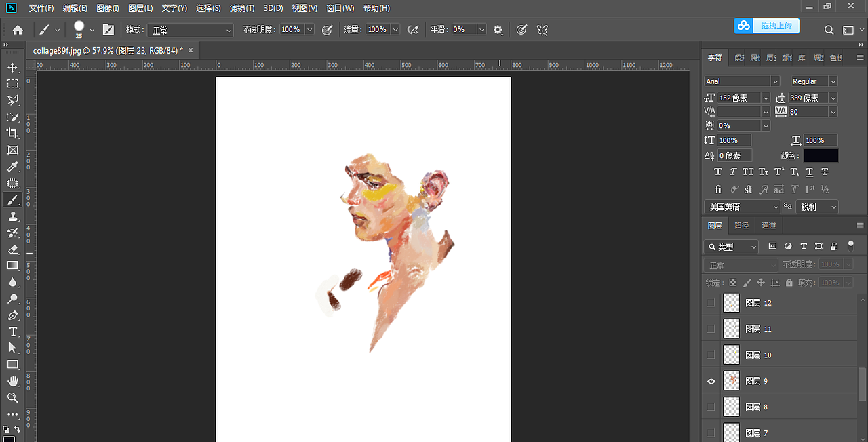This screenshot has height=442, width=868.
Task: Select the Eyedropper tool
Action: pyautogui.click(x=13, y=167)
